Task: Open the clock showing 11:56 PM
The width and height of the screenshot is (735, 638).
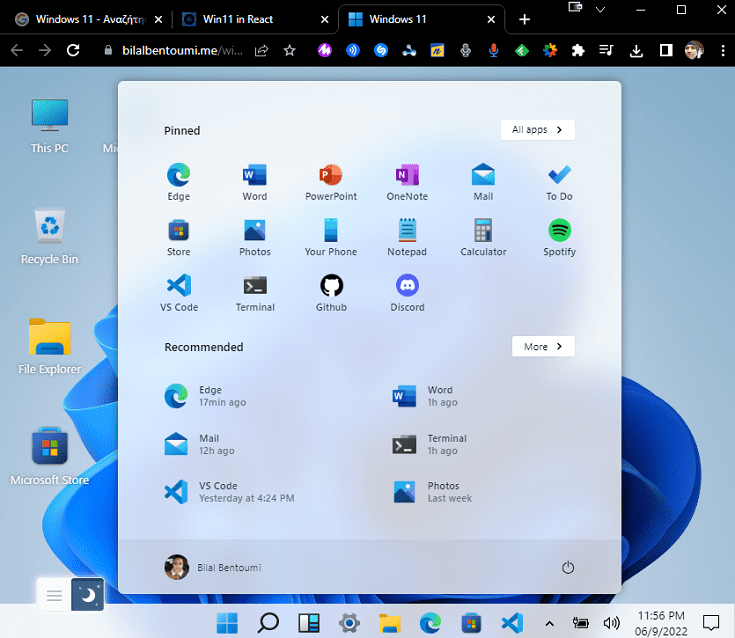Action: point(661,623)
